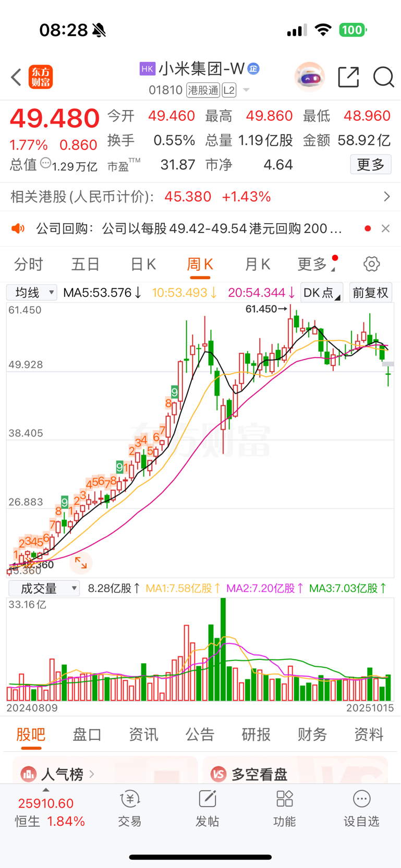Switch to 五日 chart tab
The height and width of the screenshot is (868, 401).
click(x=85, y=264)
